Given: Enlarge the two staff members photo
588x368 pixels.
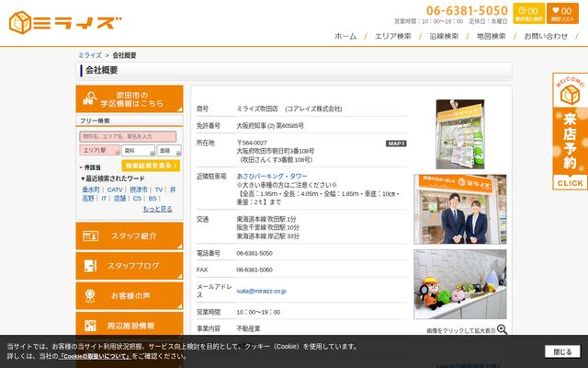Looking at the screenshot, I should (x=460, y=209).
